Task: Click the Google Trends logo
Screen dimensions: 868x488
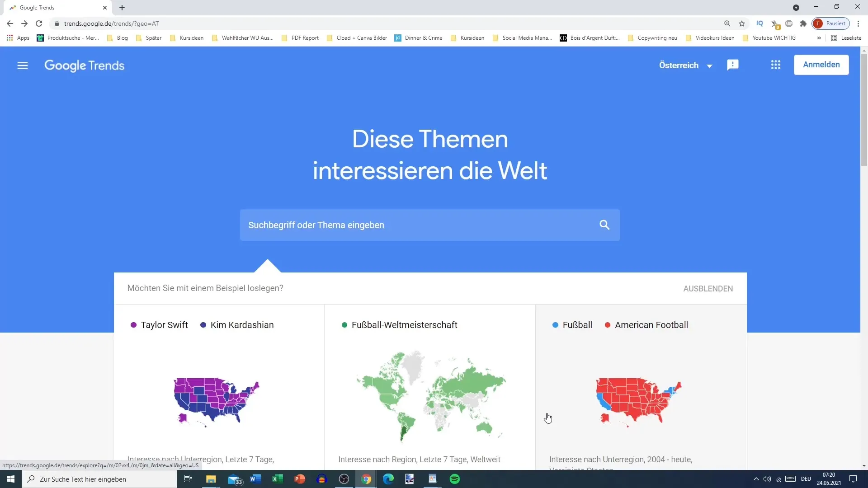Action: pyautogui.click(x=84, y=66)
